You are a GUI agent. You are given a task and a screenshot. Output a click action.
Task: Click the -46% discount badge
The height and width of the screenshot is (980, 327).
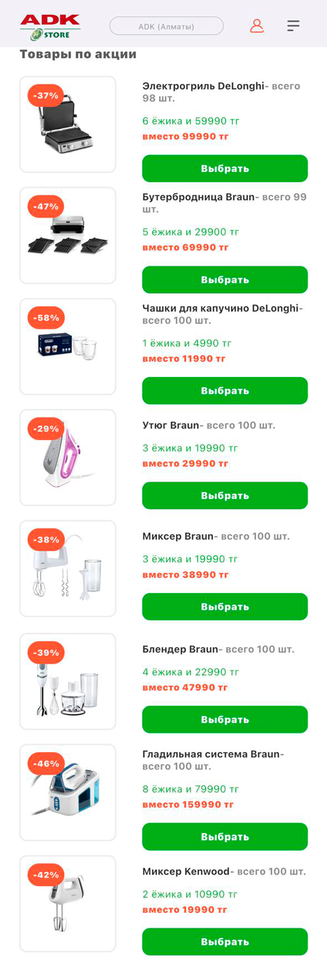(x=46, y=764)
